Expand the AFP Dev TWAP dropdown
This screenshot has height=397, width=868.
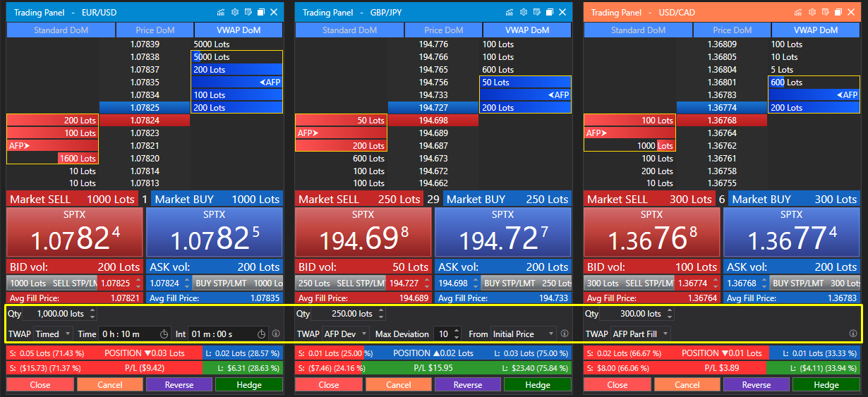click(345, 334)
